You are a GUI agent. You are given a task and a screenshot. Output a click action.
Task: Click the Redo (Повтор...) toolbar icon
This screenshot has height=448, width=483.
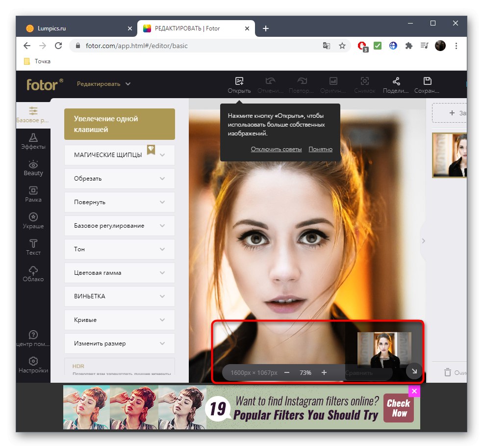(301, 85)
